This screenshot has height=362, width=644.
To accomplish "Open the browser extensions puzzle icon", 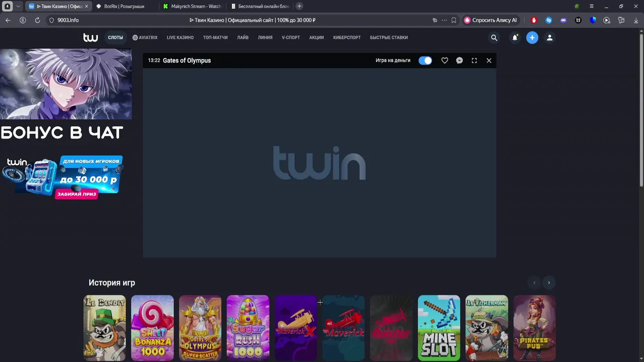I will pos(621,20).
